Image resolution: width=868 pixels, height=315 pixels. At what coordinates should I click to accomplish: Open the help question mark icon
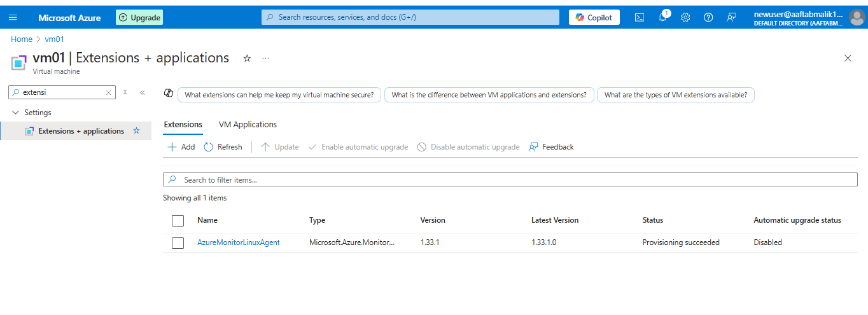[x=708, y=18]
